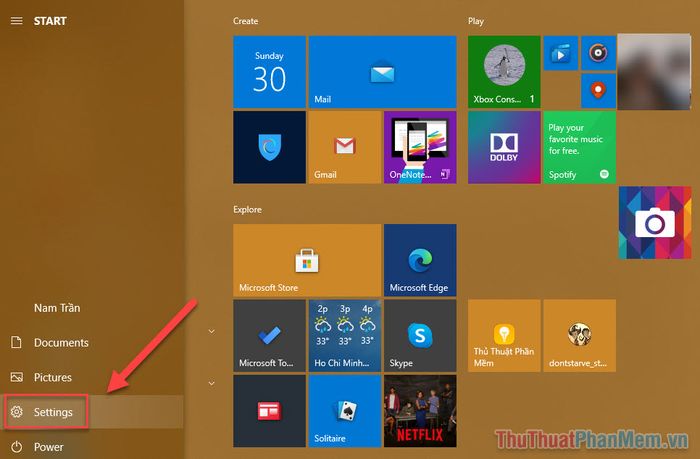Open the Solitaire tile

(344, 411)
